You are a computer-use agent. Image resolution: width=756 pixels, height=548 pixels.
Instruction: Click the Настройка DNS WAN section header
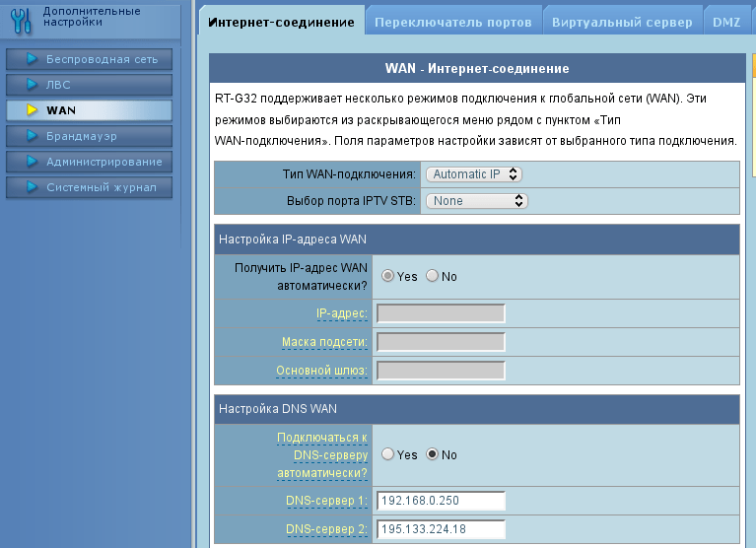pyautogui.click(x=477, y=409)
